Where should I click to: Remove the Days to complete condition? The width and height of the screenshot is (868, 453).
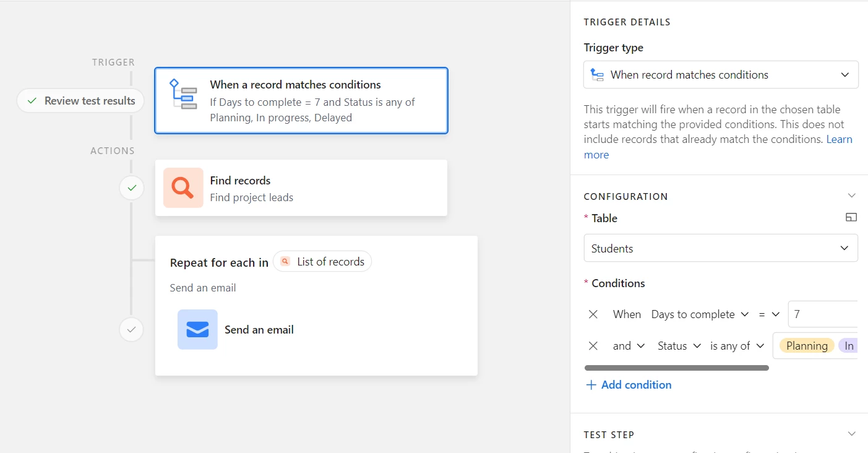pos(593,314)
